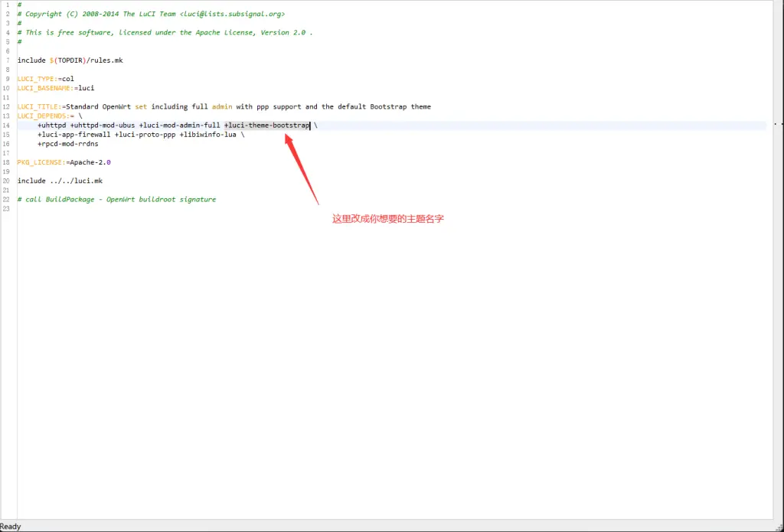Click the LUCI_DEPENDS variable name

click(x=41, y=116)
